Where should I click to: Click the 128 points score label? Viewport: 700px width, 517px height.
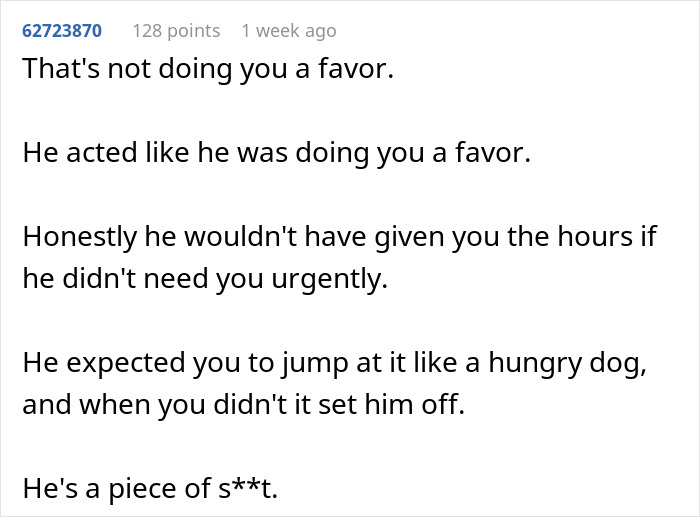176,31
